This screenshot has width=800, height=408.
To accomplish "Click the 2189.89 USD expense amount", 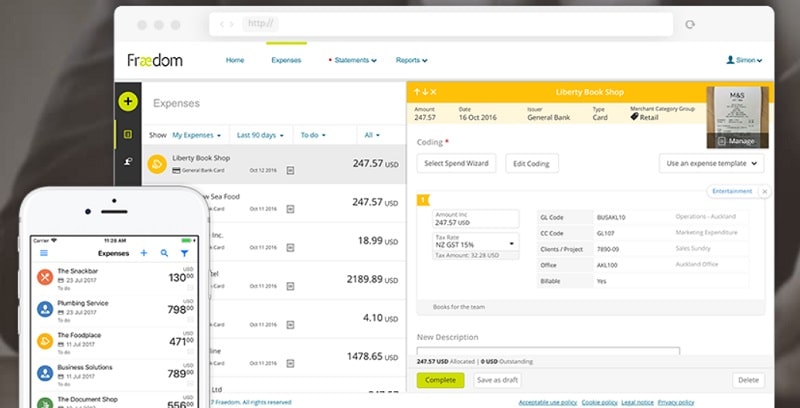I will coord(372,279).
